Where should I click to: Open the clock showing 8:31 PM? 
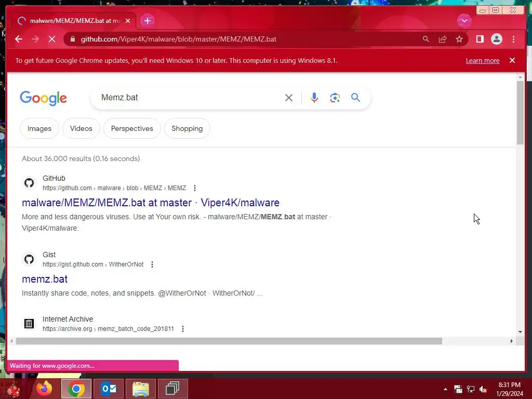[x=509, y=389]
